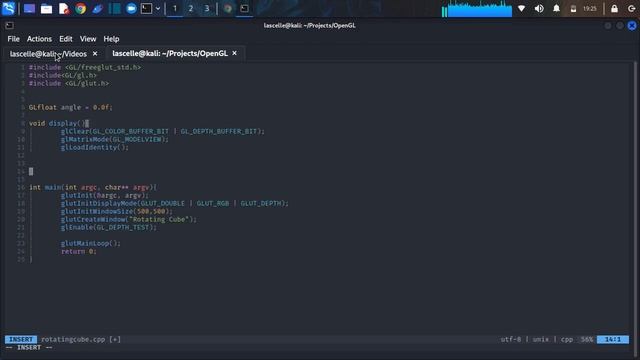Click the unix file format entry
This screenshot has width=640, height=360.
click(540, 339)
